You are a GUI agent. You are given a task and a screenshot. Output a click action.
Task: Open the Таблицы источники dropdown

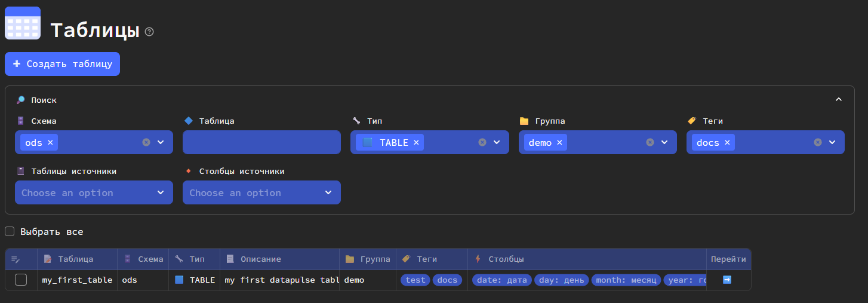94,192
